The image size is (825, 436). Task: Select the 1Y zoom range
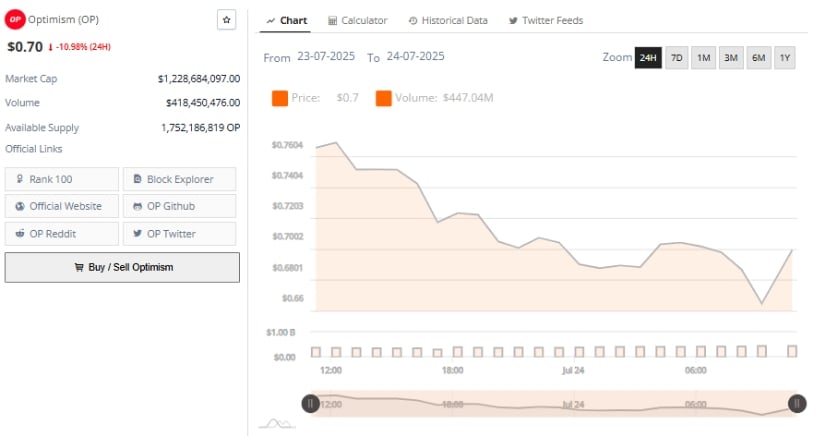click(785, 58)
